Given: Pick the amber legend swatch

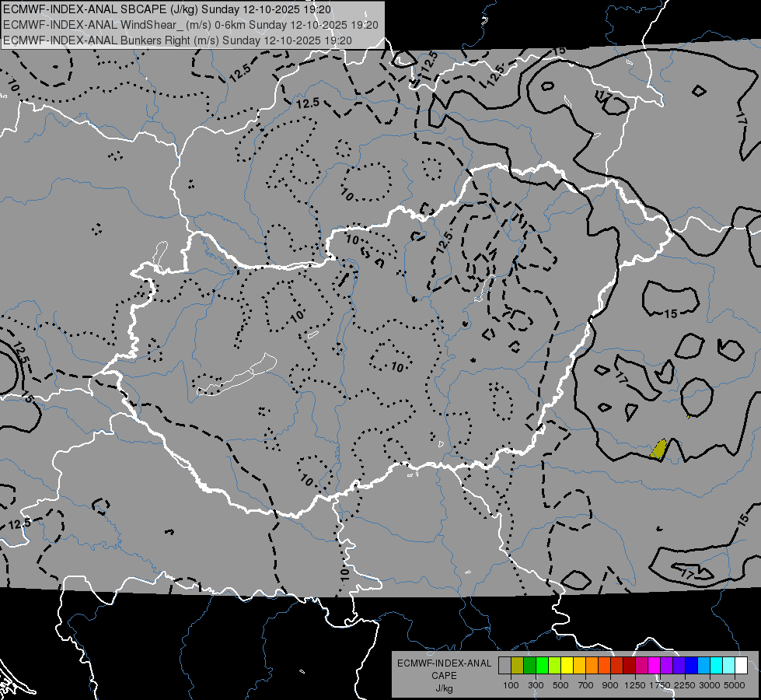Looking at the screenshot, I should tap(579, 666).
